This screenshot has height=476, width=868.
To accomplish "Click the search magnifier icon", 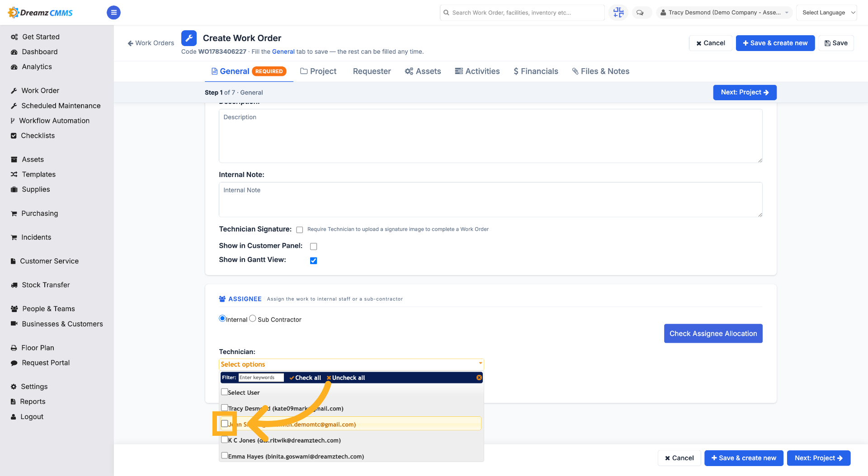I will [x=446, y=13].
